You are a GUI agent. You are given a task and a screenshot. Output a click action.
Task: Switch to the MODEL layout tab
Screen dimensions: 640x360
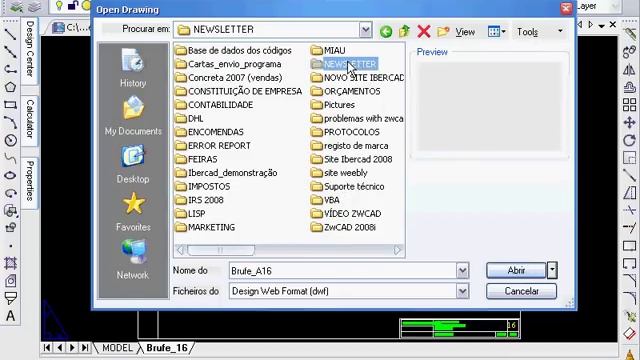pos(117,348)
